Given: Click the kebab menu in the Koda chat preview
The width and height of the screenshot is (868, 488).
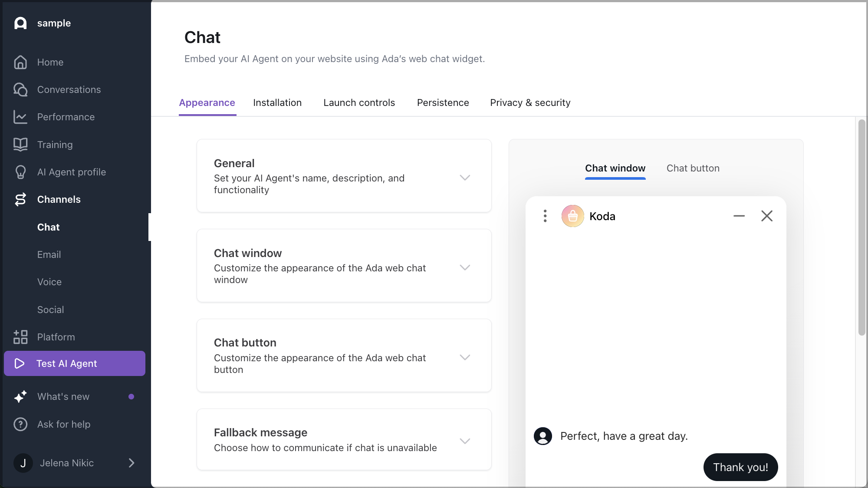Looking at the screenshot, I should coord(545,216).
